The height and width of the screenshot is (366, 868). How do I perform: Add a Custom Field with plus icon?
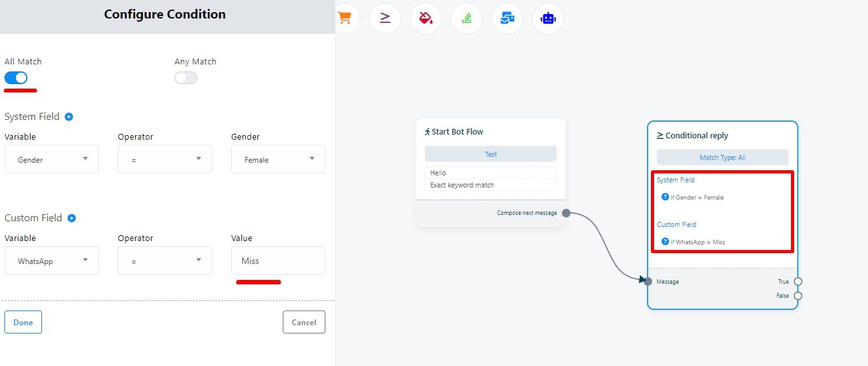[71, 218]
